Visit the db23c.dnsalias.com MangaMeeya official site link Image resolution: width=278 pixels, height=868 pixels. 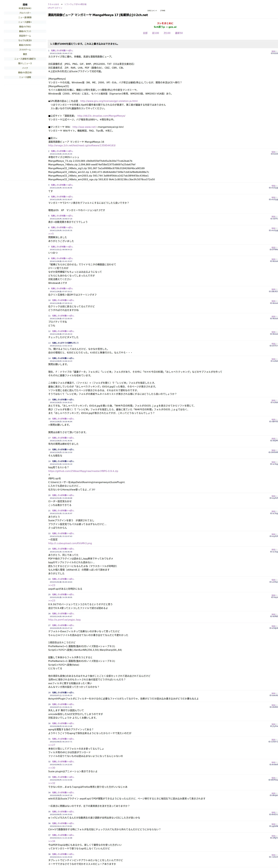[101, 116]
